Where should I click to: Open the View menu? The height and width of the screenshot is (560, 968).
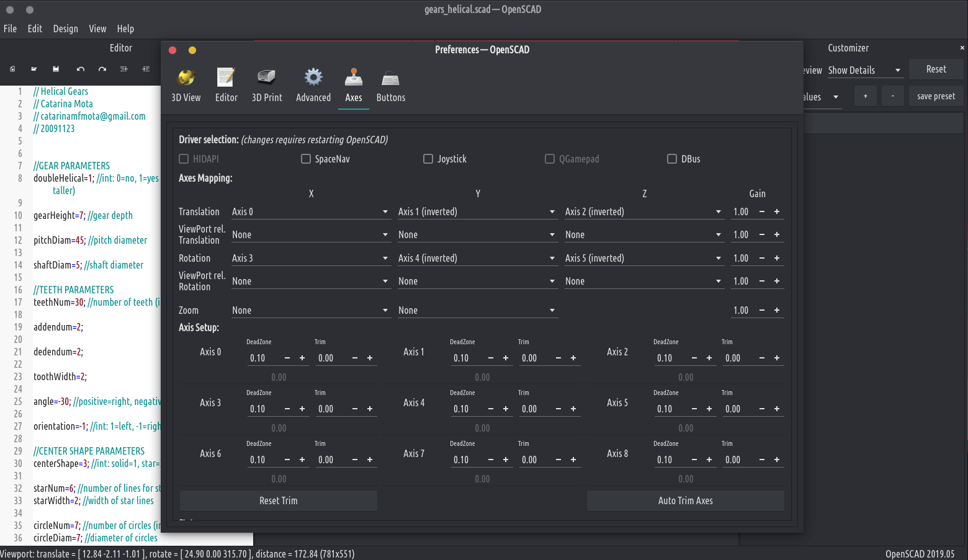click(97, 29)
